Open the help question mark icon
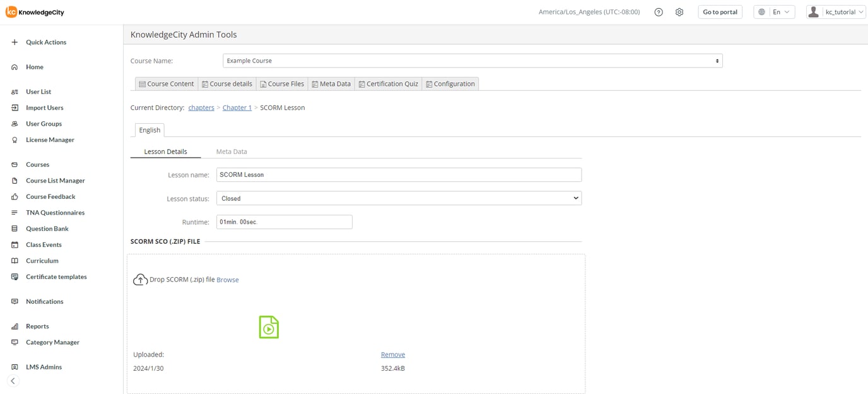This screenshot has height=394, width=868. pos(658,12)
